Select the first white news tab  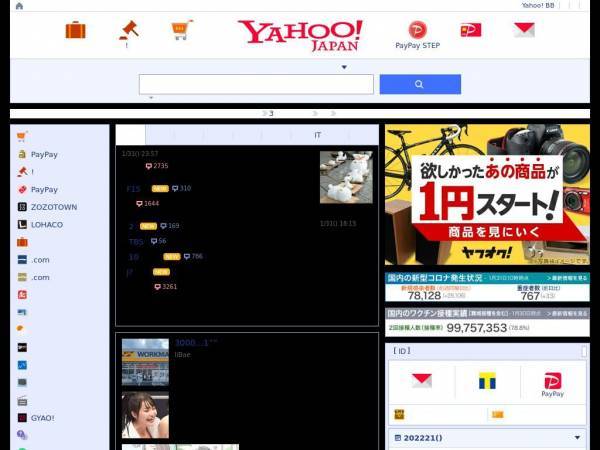coord(130,135)
